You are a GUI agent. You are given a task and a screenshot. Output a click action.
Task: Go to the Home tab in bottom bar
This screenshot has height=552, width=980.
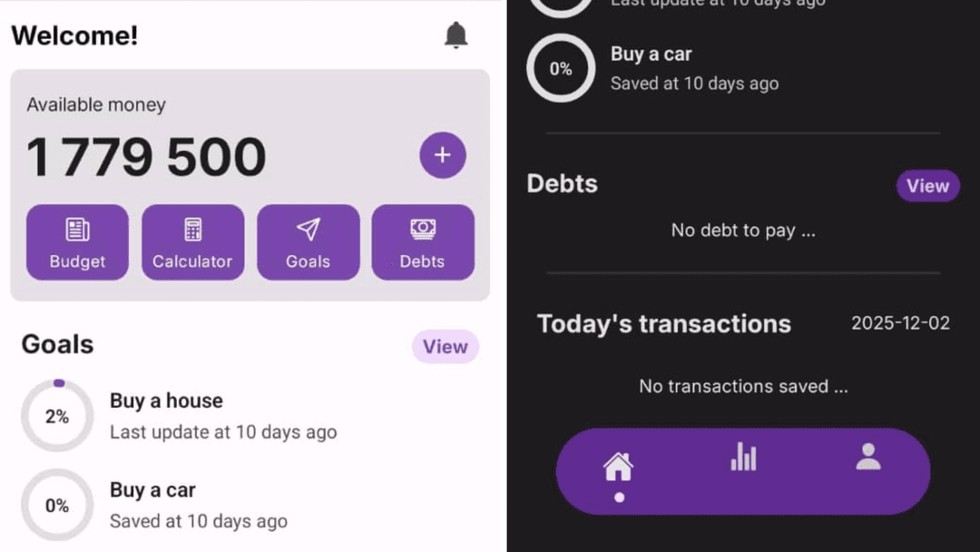coord(618,469)
